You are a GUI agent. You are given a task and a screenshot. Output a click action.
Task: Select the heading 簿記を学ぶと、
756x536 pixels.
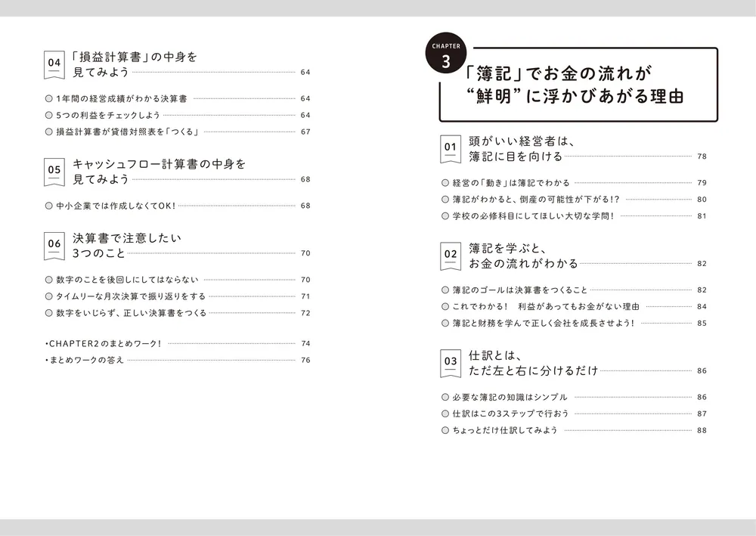[x=508, y=249]
